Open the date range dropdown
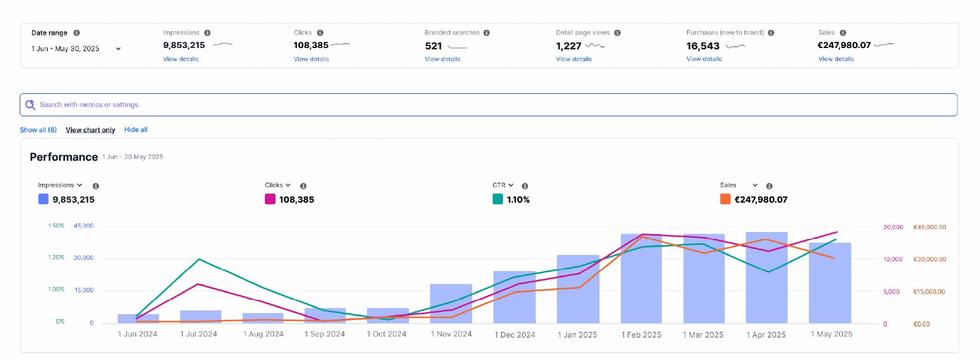 pos(76,49)
